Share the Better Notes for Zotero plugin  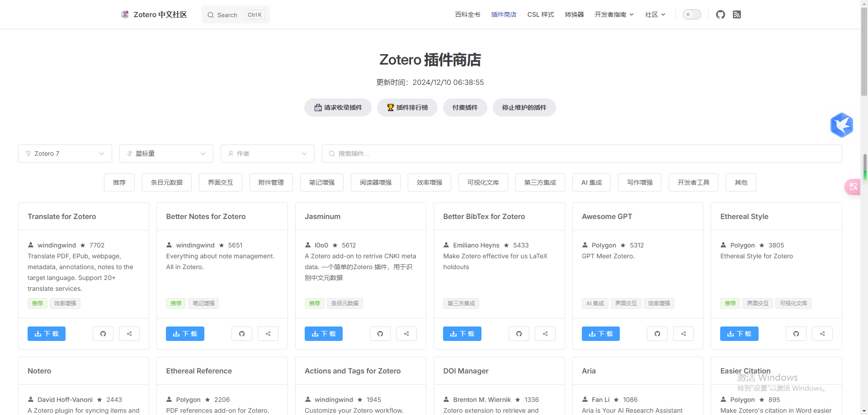[268, 334]
